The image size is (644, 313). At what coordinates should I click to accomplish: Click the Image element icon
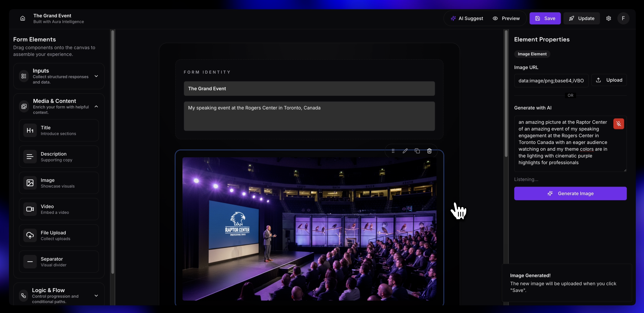click(x=30, y=183)
